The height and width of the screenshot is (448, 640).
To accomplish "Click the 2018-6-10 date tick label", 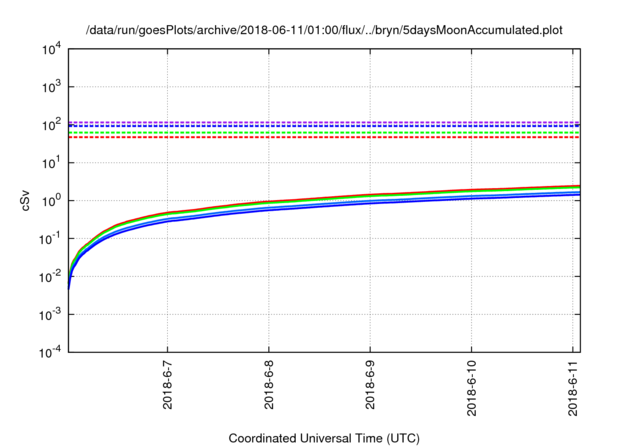I will 471,388.
